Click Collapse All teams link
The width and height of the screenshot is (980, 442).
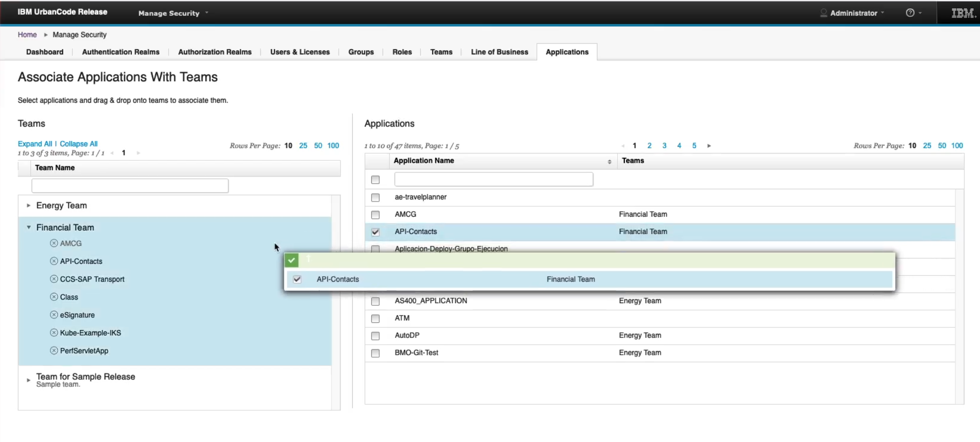click(78, 144)
